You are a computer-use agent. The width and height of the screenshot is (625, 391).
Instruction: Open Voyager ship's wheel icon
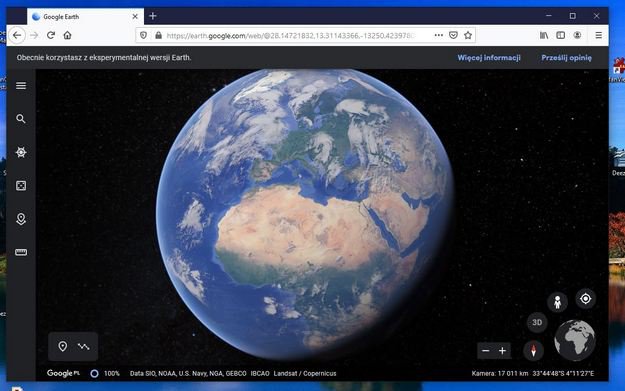21,152
